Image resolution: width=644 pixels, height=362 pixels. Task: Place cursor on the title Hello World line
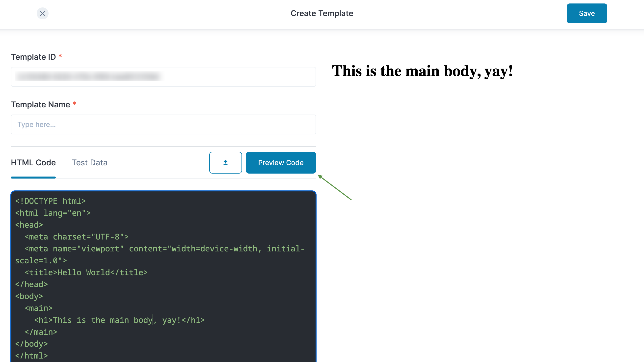click(86, 272)
